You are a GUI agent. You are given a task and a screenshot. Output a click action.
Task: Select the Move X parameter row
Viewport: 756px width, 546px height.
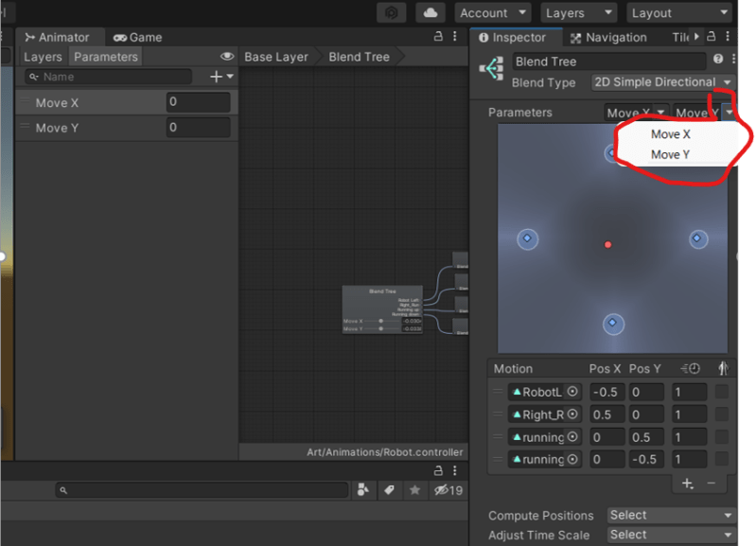point(127,102)
